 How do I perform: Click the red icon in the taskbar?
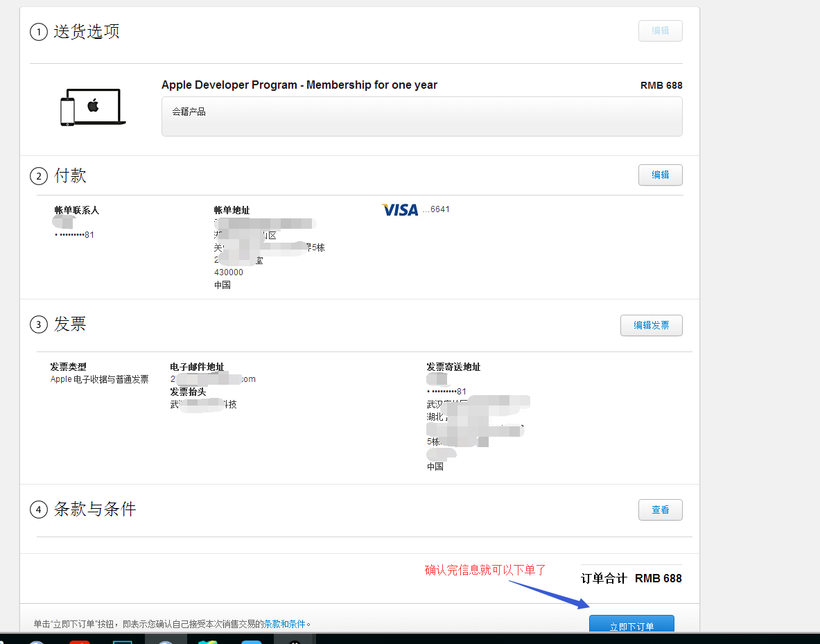click(80, 641)
